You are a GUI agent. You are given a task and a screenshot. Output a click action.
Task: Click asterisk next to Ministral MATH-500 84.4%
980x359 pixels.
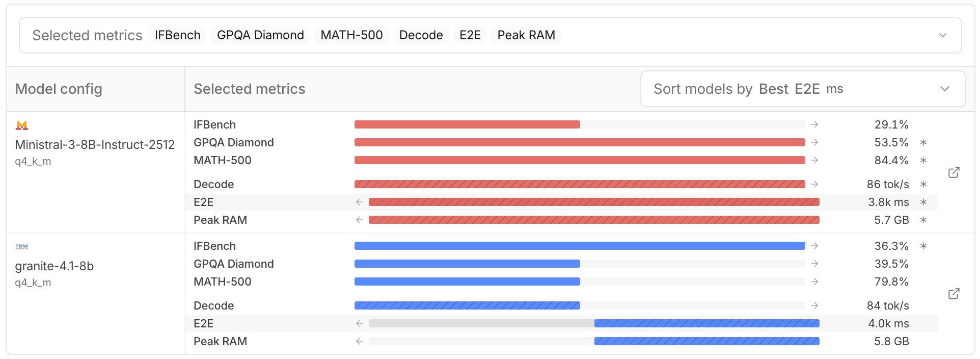tap(923, 160)
